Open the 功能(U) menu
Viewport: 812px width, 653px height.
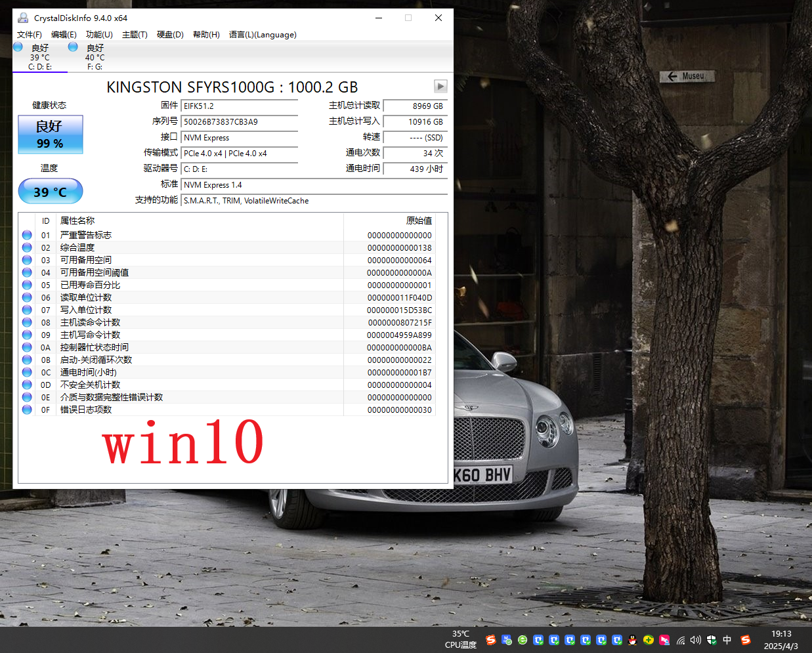click(x=99, y=35)
